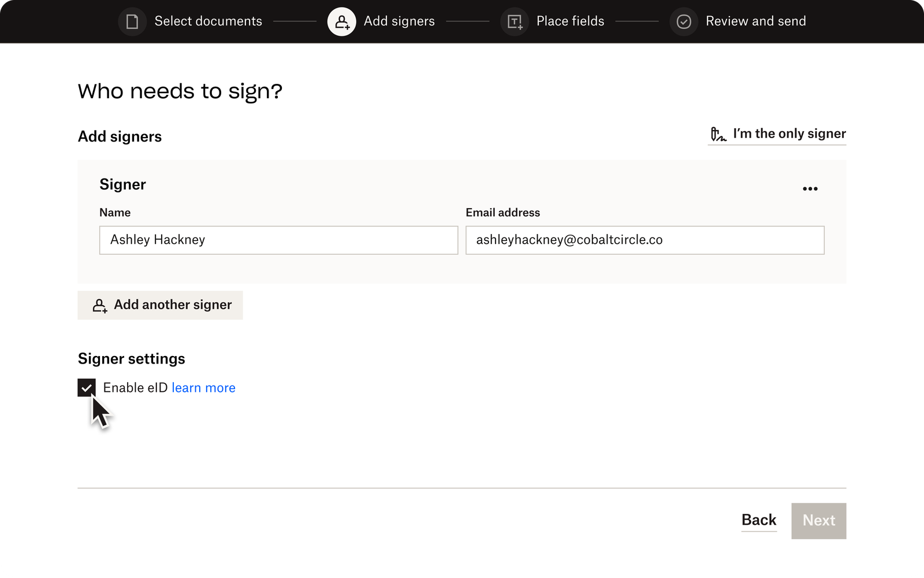Viewport: 924px width, 578px height.
Task: Click the Next button
Action: 818,520
